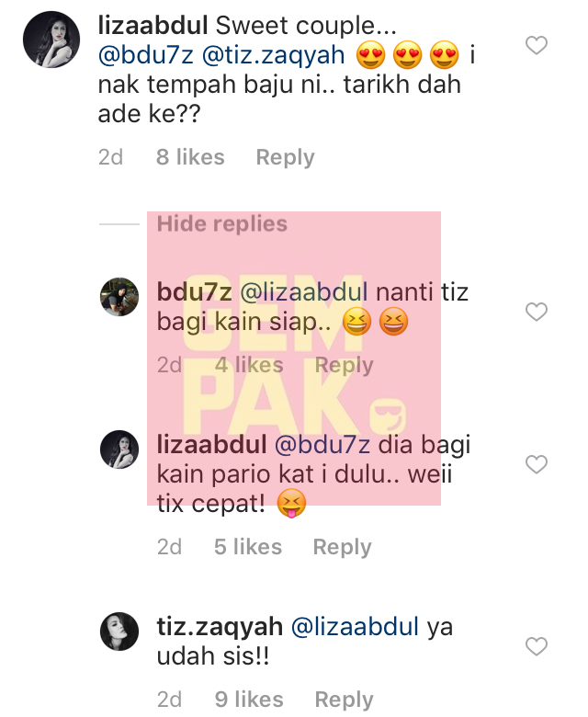The width and height of the screenshot is (588, 717).
Task: Open tiz.zaqyah's profile avatar
Action: pos(119,632)
